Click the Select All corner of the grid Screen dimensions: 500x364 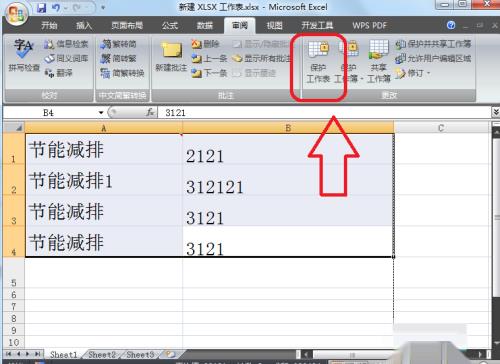[14, 128]
